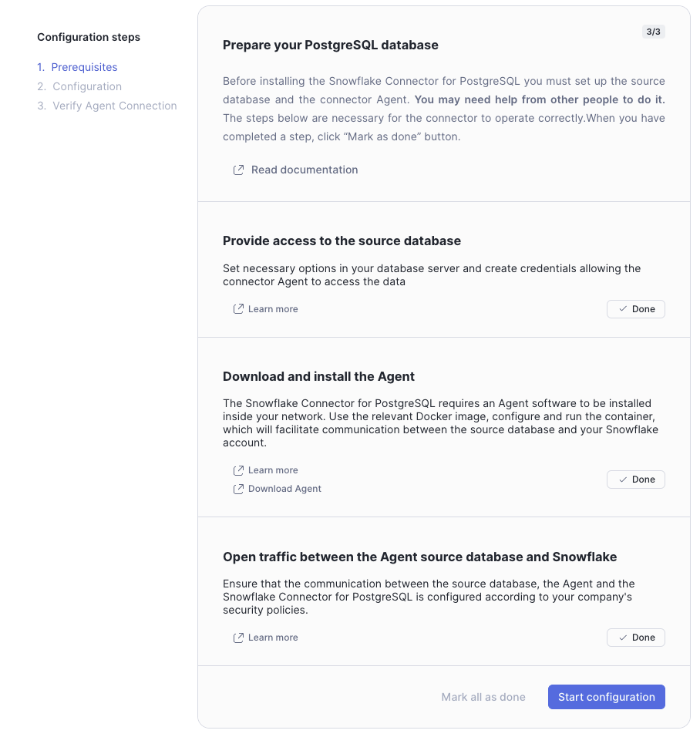Click the icon next to Download Agent
700x737 pixels.
click(239, 489)
